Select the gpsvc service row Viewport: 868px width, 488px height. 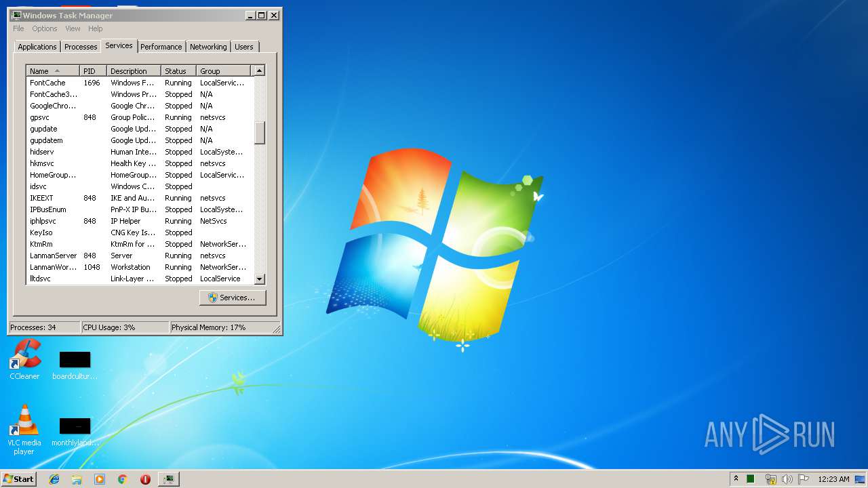coord(140,117)
